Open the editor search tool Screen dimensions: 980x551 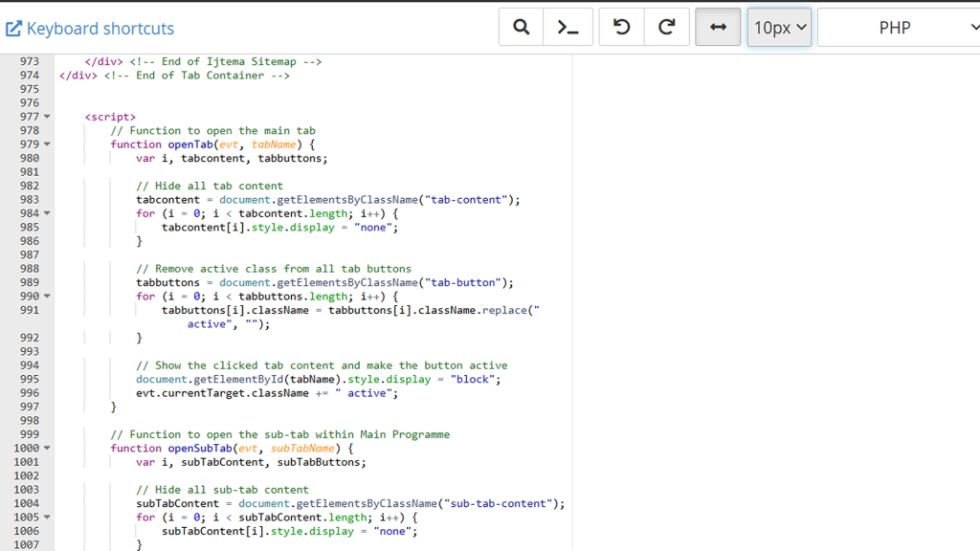(x=522, y=28)
